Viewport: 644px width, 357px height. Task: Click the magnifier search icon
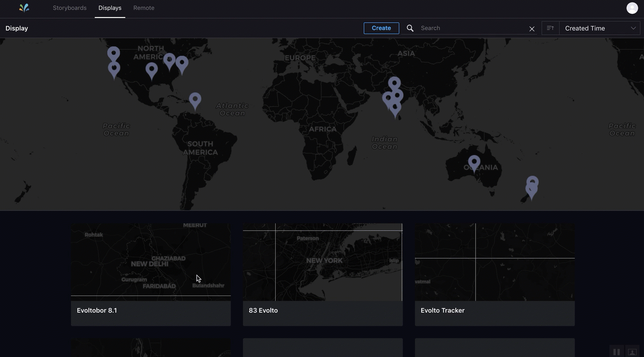click(x=410, y=28)
